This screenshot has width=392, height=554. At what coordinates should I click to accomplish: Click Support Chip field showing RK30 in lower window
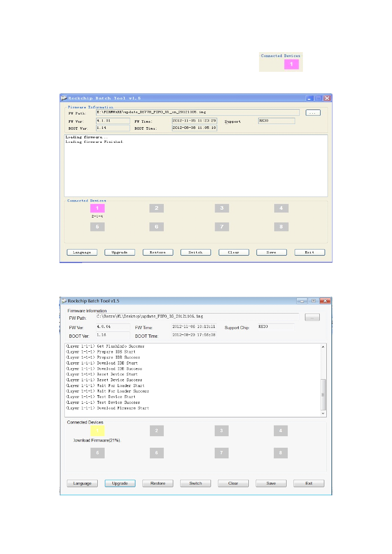coord(276,327)
